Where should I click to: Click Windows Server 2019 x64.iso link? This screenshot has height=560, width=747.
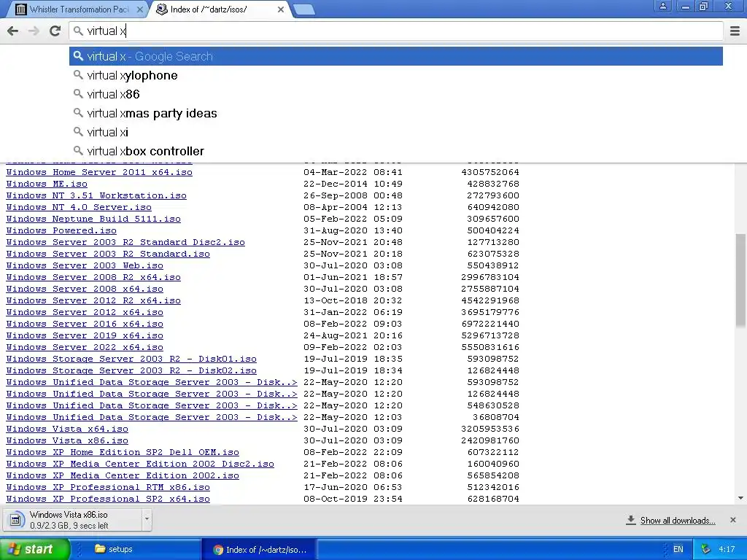85,335
